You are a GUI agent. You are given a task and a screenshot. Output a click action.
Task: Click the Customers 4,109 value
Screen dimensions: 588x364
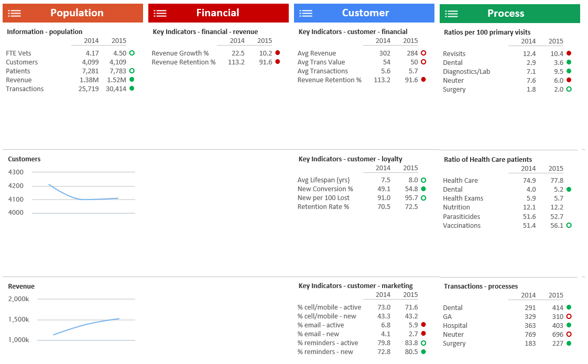click(118, 62)
